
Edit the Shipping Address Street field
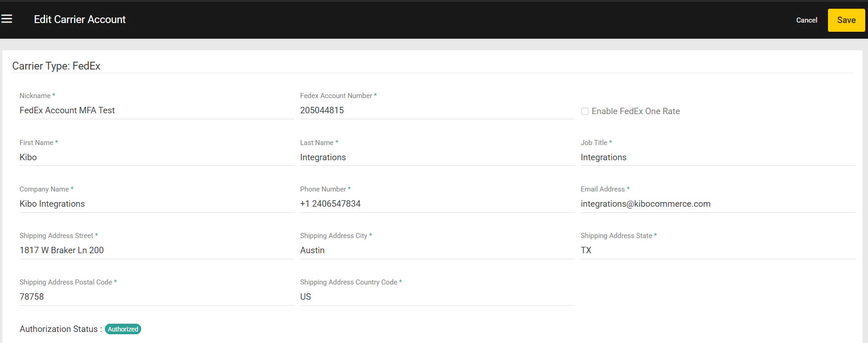[157, 250]
